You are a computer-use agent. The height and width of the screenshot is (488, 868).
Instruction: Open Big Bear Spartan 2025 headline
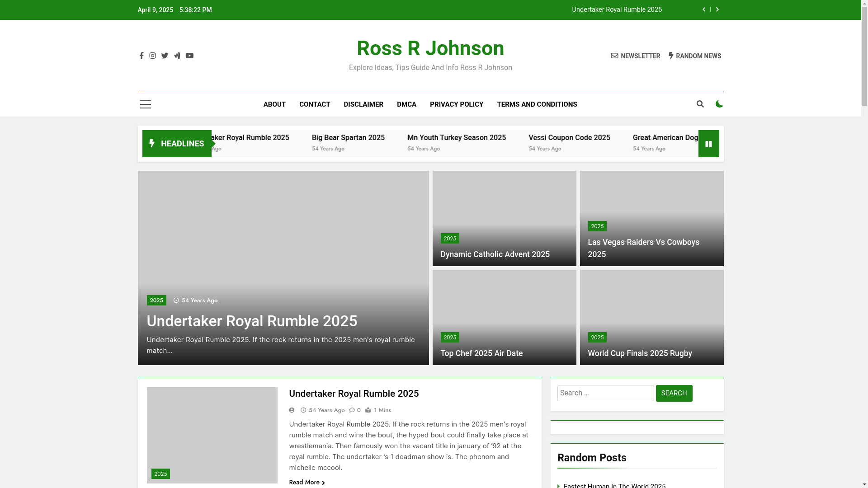point(348,138)
